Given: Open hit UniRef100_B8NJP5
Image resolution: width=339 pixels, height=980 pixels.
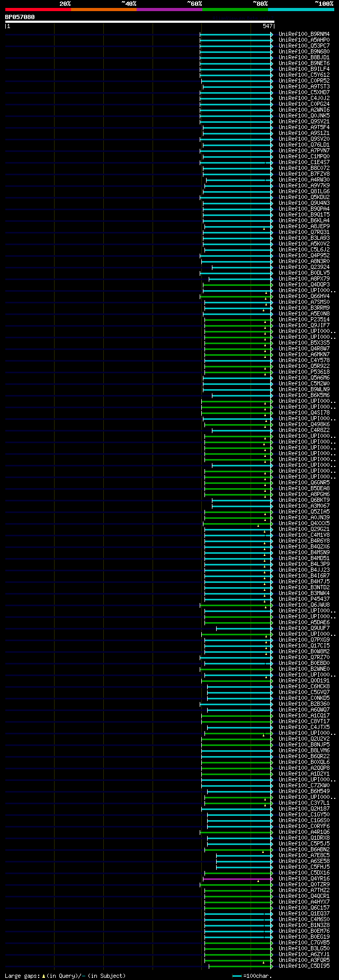Looking at the screenshot, I should click(x=304, y=744).
